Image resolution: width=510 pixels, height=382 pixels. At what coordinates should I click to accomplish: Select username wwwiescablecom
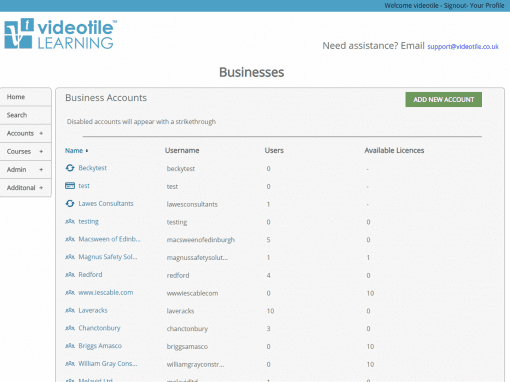coord(192,293)
